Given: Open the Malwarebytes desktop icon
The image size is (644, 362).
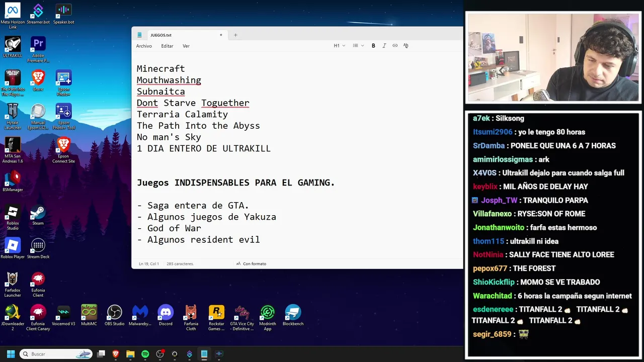Looking at the screenshot, I should (140, 315).
